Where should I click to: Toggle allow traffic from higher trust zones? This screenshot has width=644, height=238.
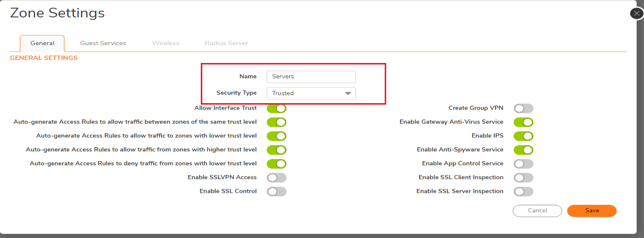click(277, 150)
